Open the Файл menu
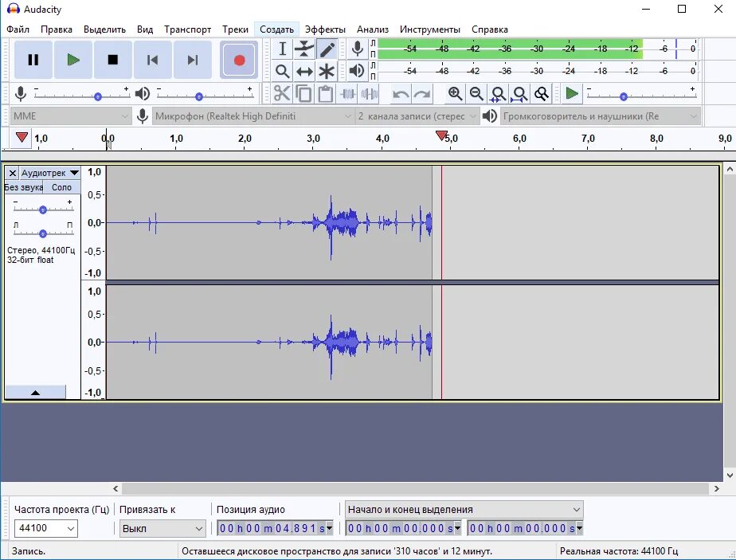This screenshot has height=560, width=736. [x=18, y=29]
